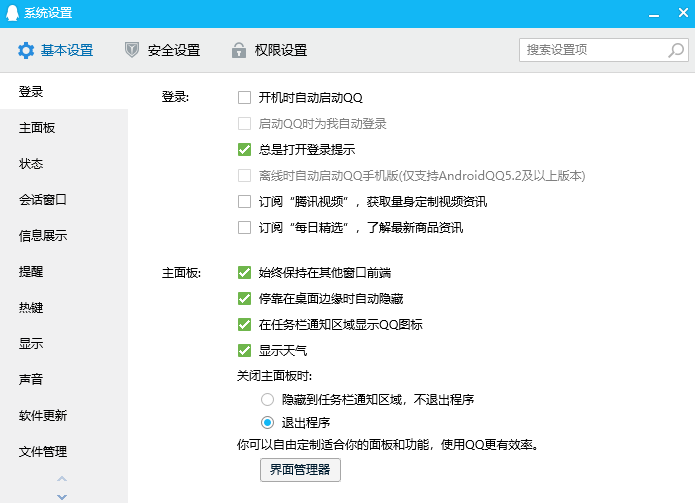The height and width of the screenshot is (503, 695).
Task: Click the padlock icon beside 权限设置
Action: click(239, 50)
